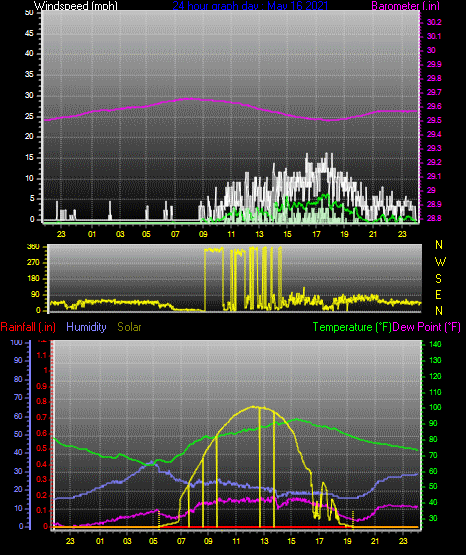Image resolution: width=466 pixels, height=555 pixels.
Task: Click the green '70' temperature axis value
Action: [433, 456]
